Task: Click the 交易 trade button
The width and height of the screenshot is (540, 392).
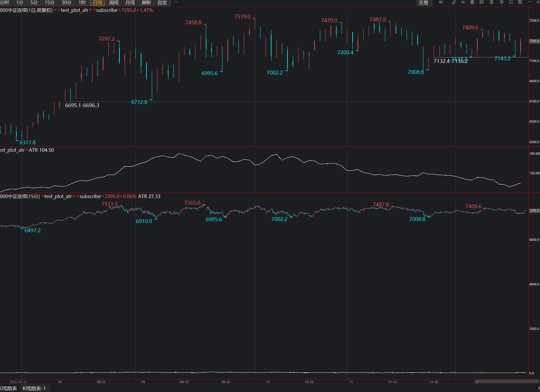Action: (x=424, y=3)
